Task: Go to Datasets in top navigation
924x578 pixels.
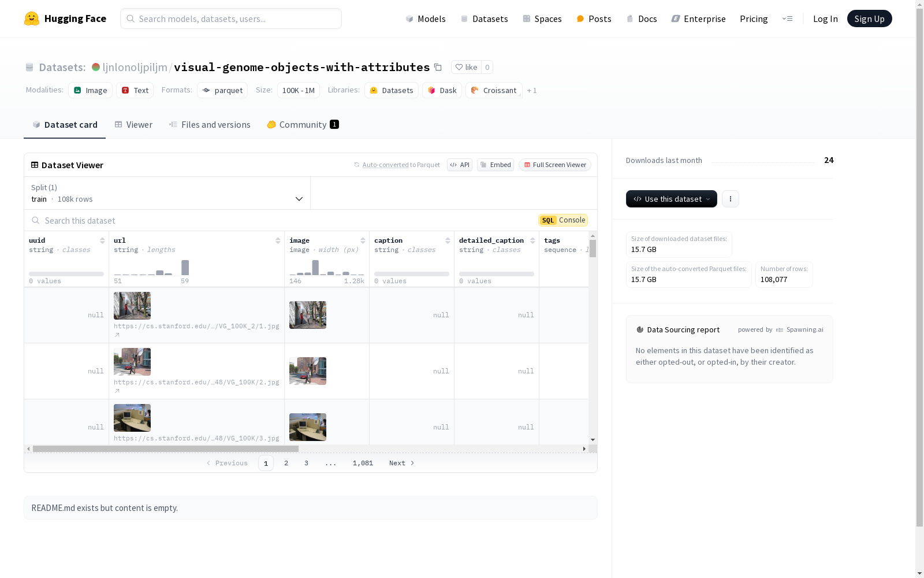Action: 484,18
